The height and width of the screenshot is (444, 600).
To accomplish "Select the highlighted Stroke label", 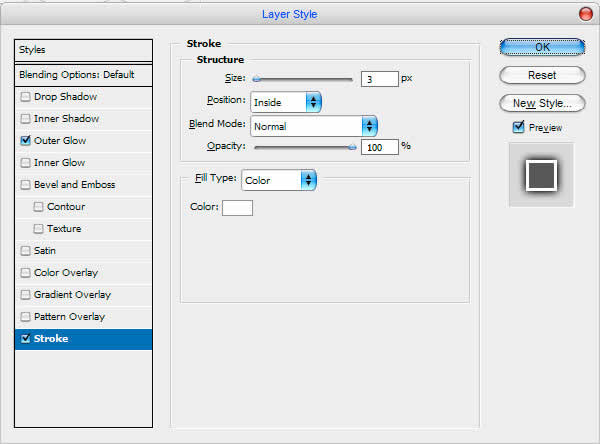I will [x=51, y=339].
